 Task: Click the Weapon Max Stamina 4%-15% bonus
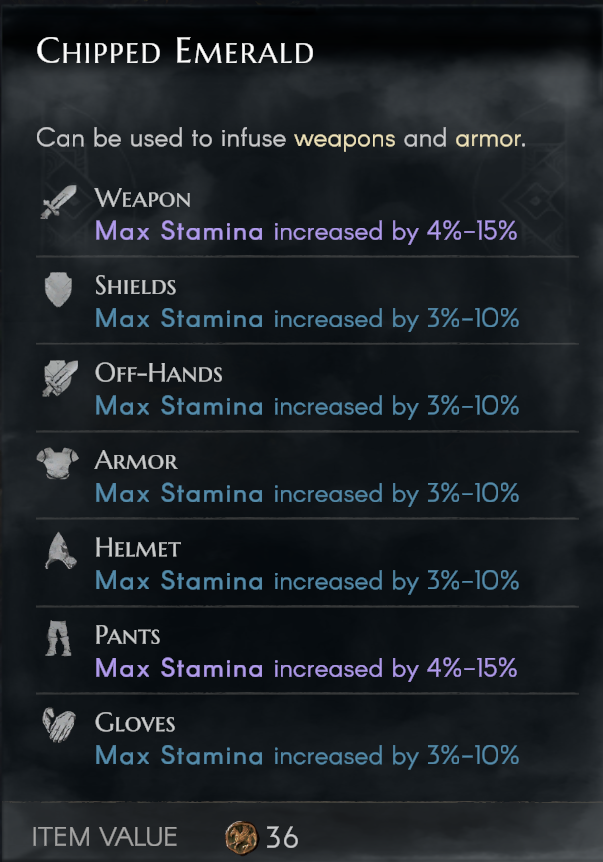pos(306,232)
